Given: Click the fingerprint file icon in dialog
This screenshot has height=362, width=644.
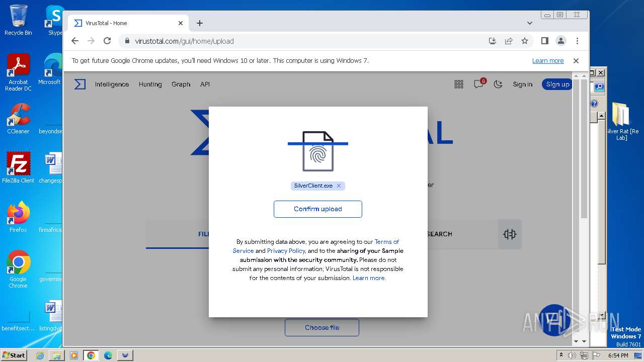Looking at the screenshot, I should point(318,151).
